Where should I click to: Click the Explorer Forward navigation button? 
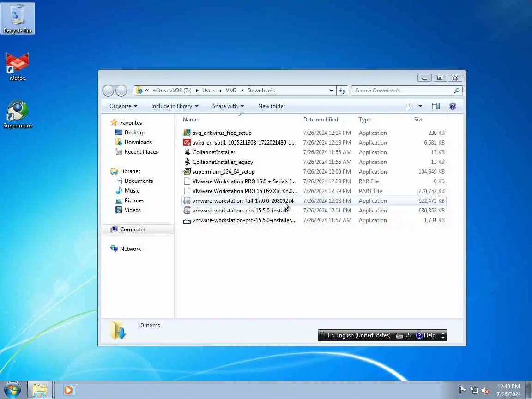click(121, 91)
